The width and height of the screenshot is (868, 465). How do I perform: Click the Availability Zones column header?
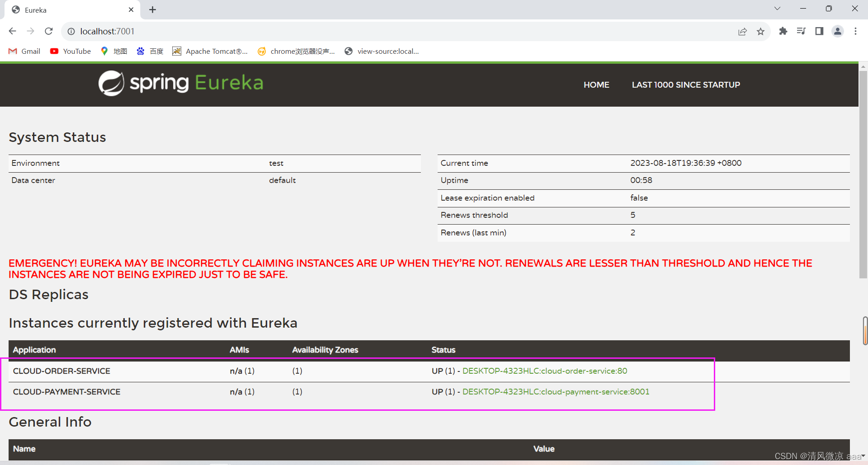(325, 349)
